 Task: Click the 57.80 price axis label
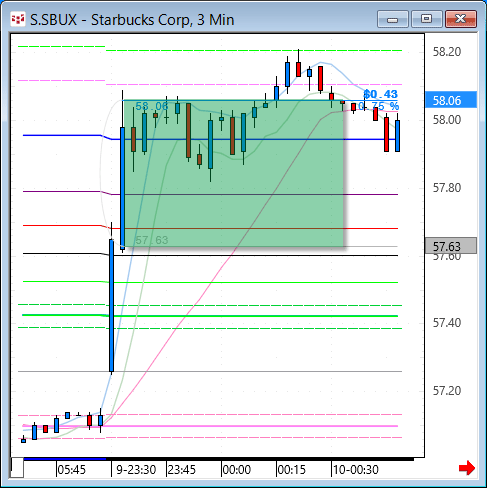pos(447,188)
